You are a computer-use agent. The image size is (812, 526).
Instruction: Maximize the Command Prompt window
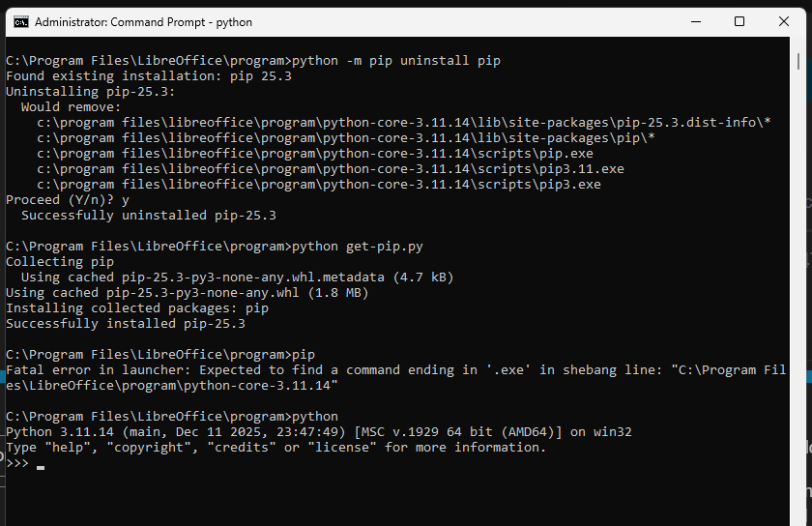tap(739, 21)
